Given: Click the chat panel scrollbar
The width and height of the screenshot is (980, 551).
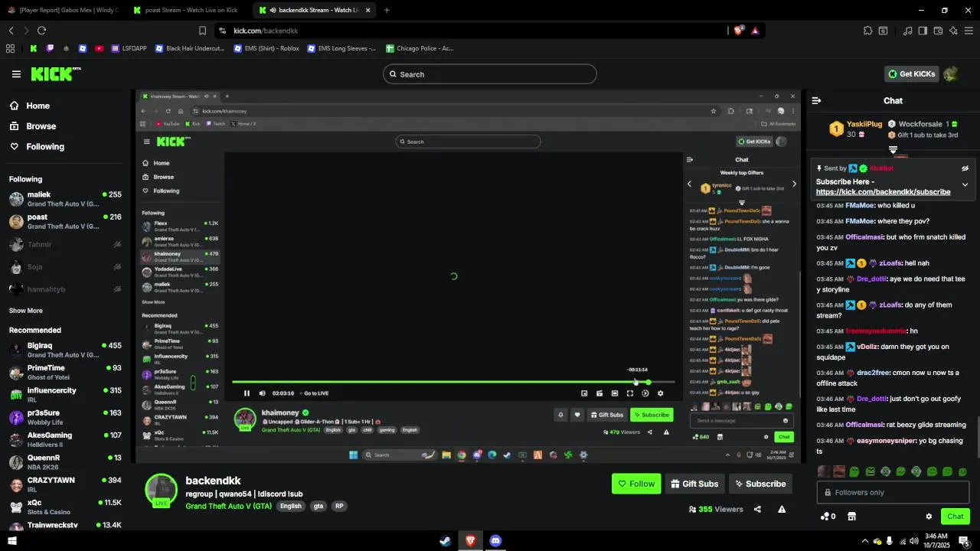Looking at the screenshot, I should tap(977, 436).
